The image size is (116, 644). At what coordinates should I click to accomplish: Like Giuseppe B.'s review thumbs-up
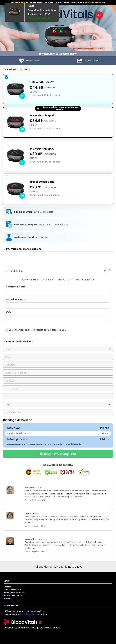pyautogui.click(x=43, y=500)
